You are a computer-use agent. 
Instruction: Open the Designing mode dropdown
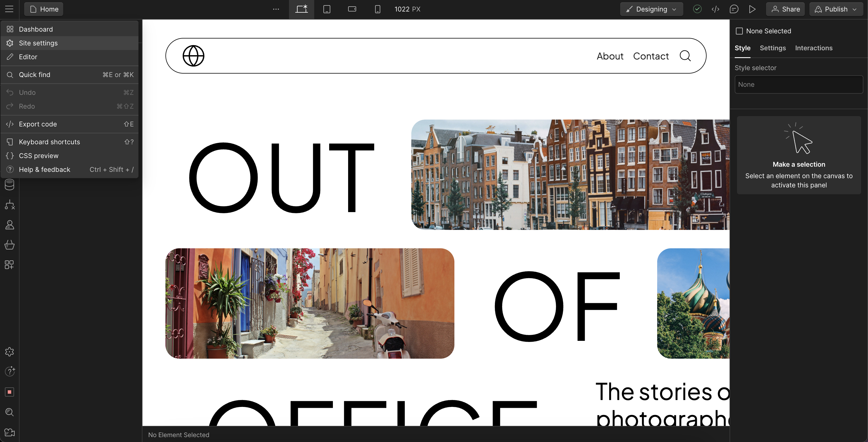click(651, 9)
